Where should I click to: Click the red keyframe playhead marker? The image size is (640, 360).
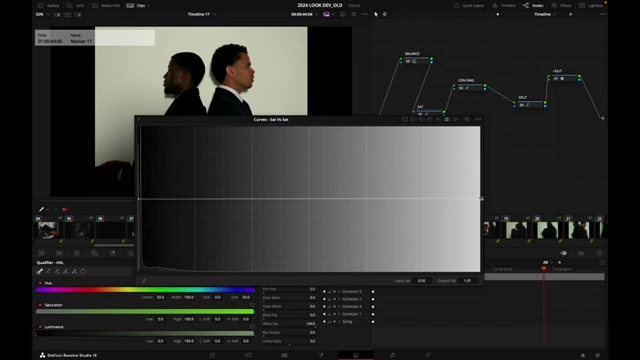coord(544,268)
